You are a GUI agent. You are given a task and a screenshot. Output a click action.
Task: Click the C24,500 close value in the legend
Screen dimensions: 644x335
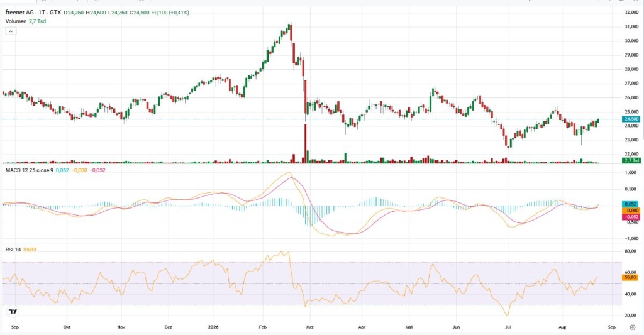[x=139, y=13]
